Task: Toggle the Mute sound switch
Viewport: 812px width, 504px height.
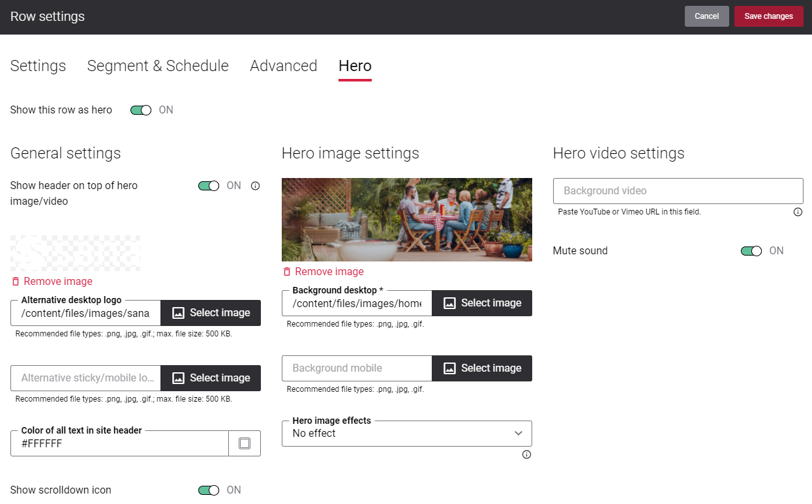Action: (x=751, y=251)
